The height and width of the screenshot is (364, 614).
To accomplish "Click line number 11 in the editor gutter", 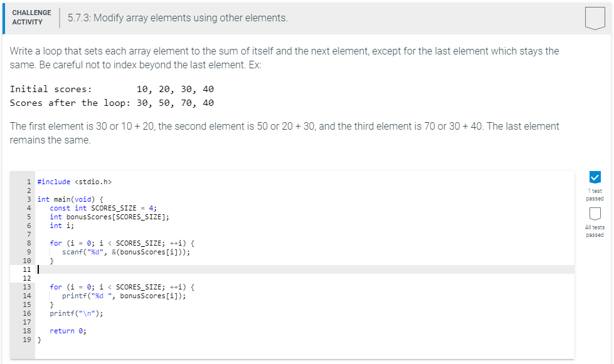I will (29, 269).
